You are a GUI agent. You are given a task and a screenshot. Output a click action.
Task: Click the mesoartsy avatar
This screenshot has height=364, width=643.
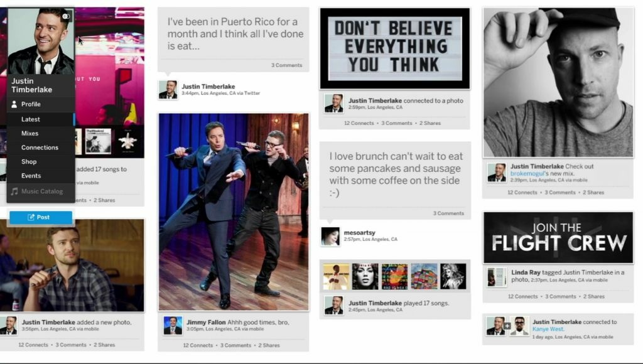(x=330, y=237)
